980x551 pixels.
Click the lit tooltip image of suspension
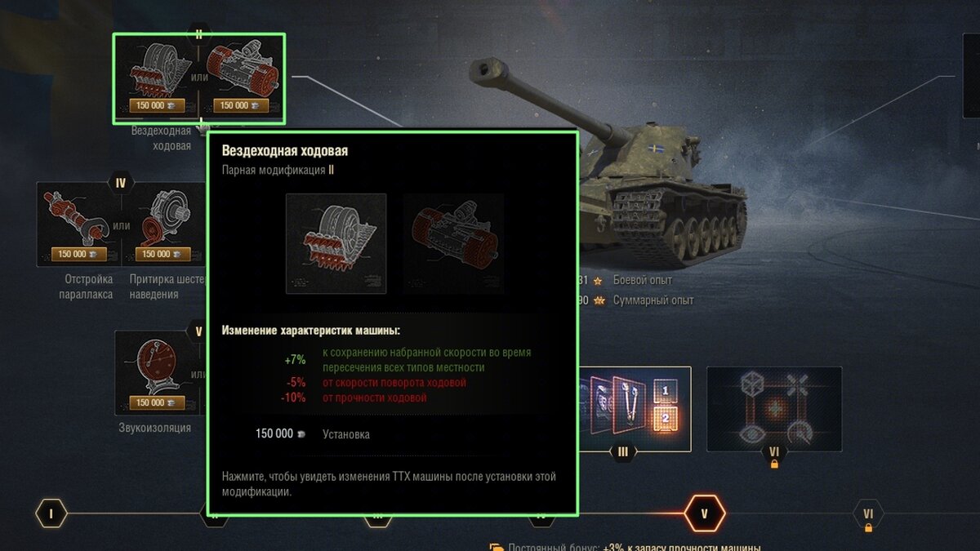336,243
